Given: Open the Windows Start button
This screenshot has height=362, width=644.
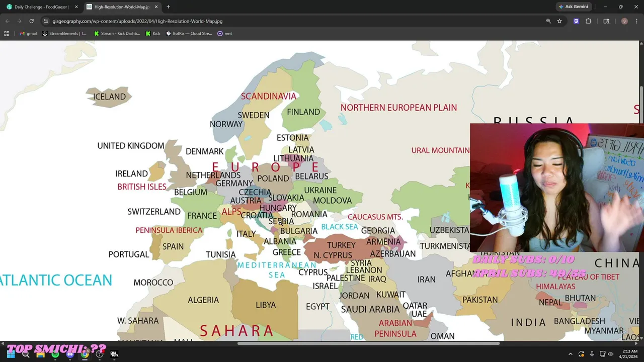Looking at the screenshot, I should (x=11, y=354).
